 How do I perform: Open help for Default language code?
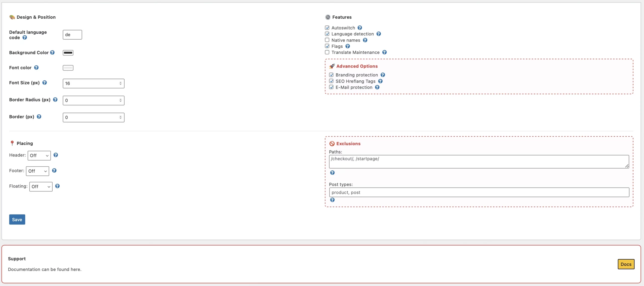pos(25,38)
